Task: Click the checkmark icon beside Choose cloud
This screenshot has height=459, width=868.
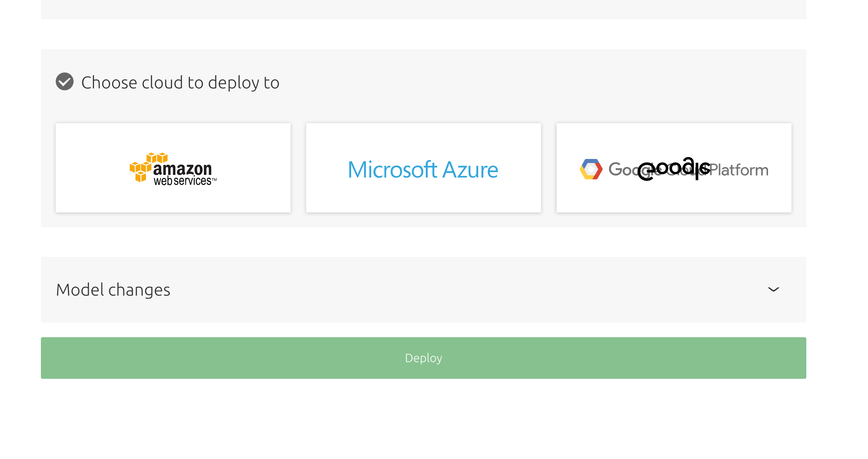Action: pyautogui.click(x=65, y=81)
